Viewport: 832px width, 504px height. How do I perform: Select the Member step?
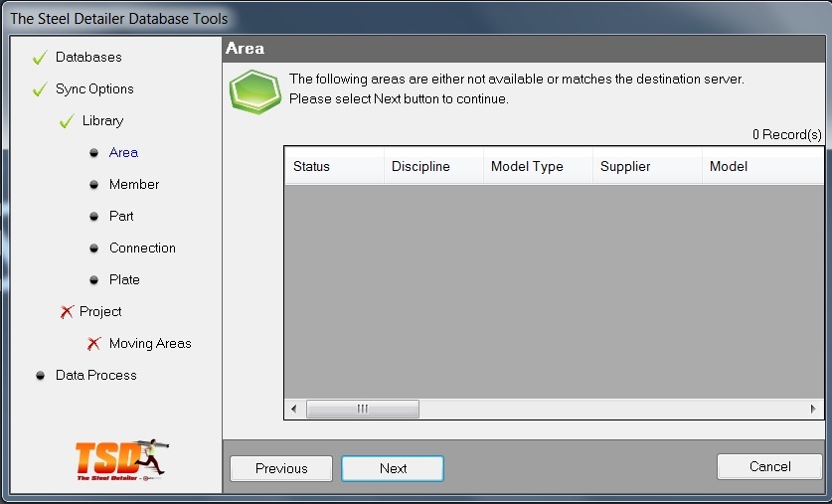[x=134, y=184]
